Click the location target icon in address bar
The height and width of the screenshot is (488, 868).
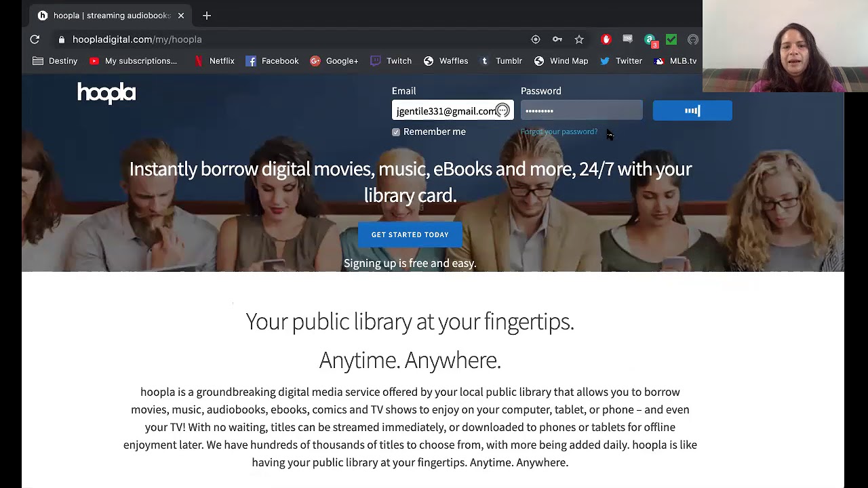coord(536,39)
